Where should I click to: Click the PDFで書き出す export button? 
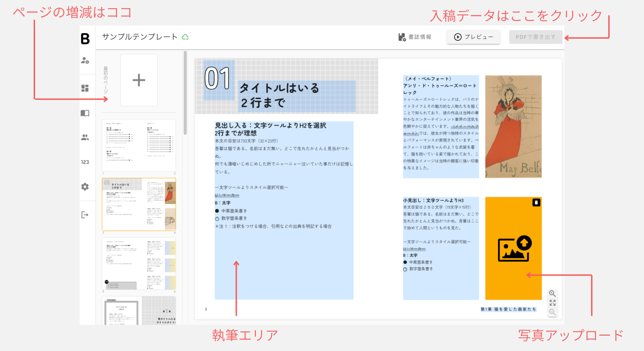click(x=536, y=37)
